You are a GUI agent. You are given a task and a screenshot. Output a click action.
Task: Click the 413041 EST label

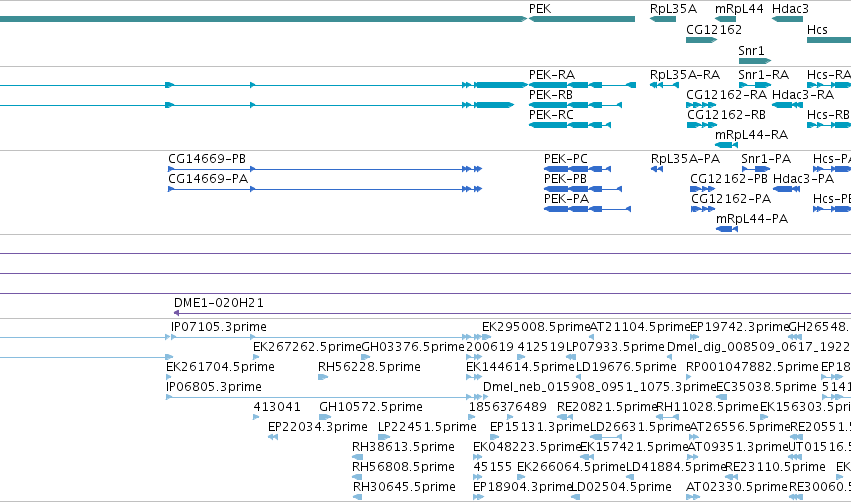(x=277, y=406)
